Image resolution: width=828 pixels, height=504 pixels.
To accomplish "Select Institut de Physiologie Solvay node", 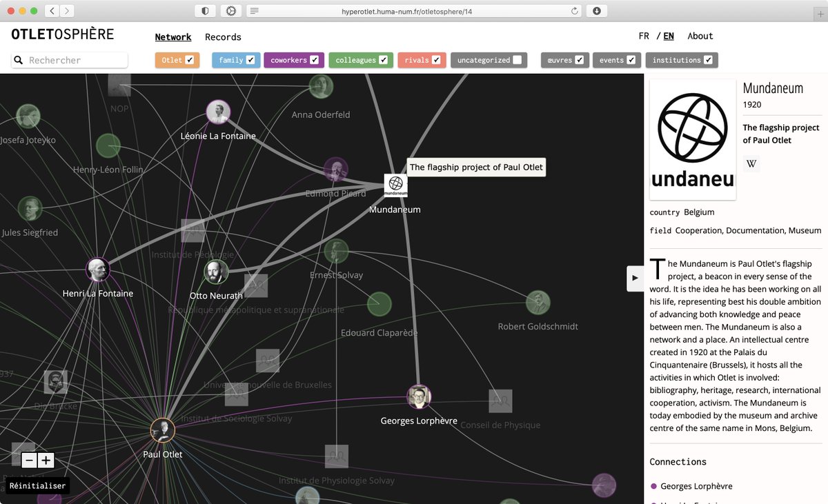I will click(x=337, y=456).
